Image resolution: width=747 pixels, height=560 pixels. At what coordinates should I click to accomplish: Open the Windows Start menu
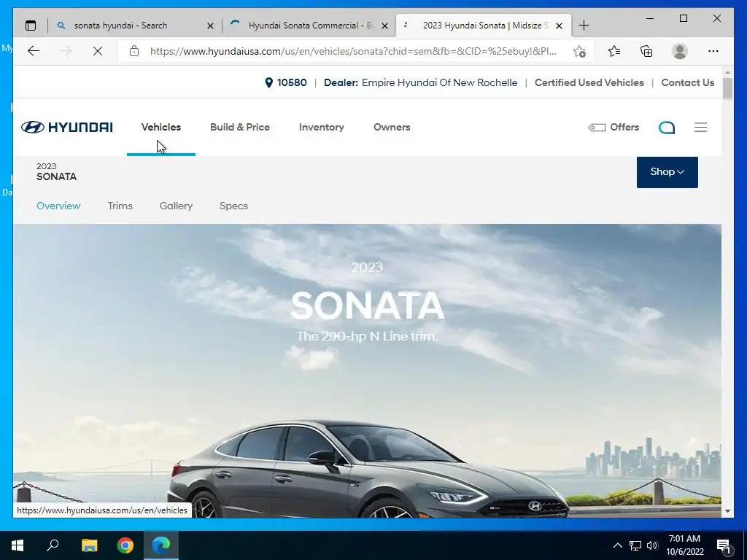coord(18,545)
